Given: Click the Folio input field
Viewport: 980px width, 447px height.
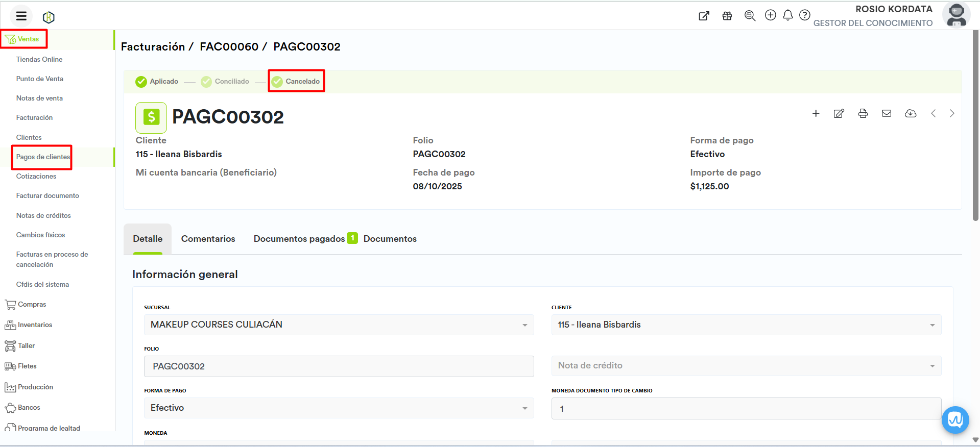Looking at the screenshot, I should pos(339,366).
